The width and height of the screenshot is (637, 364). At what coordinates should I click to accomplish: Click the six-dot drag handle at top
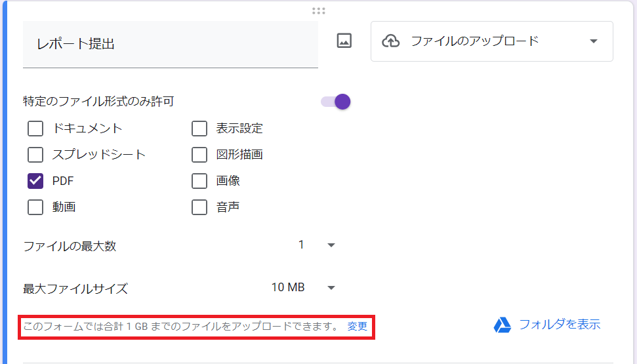click(x=319, y=10)
